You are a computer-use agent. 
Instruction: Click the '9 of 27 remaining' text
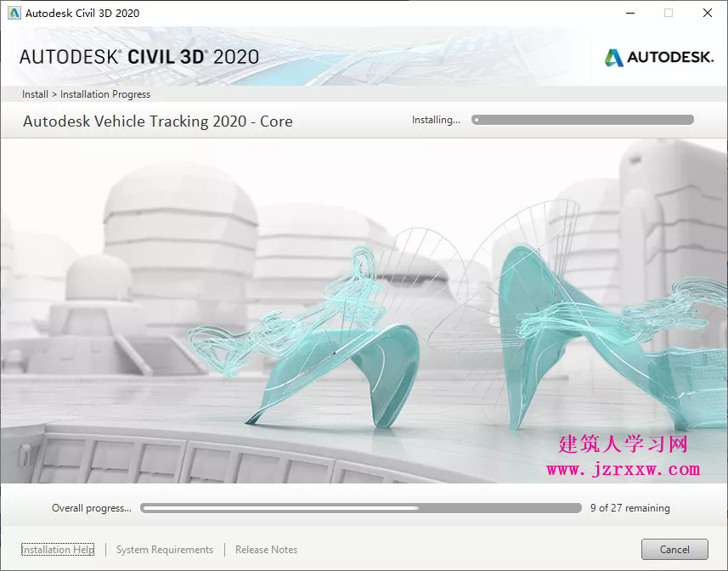pos(630,508)
